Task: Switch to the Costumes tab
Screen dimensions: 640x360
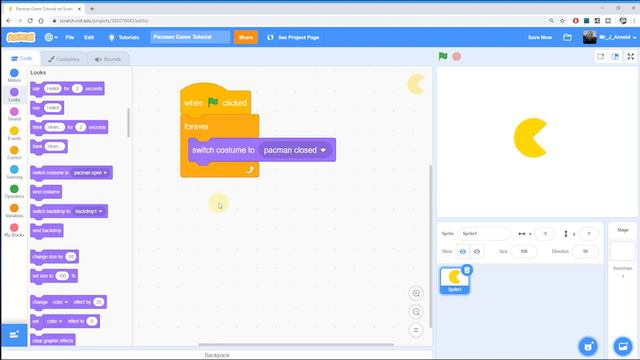Action: (x=64, y=59)
